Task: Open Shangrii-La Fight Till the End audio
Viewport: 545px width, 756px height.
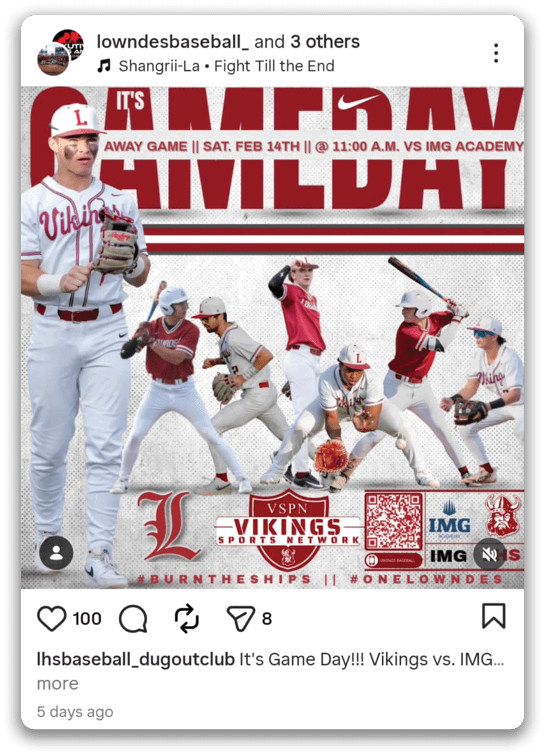Action: [226, 66]
